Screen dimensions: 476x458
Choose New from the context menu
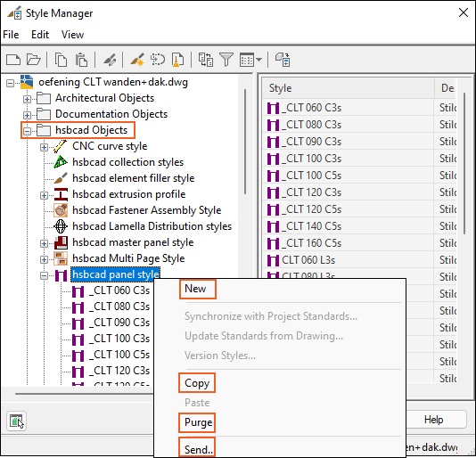(195, 289)
